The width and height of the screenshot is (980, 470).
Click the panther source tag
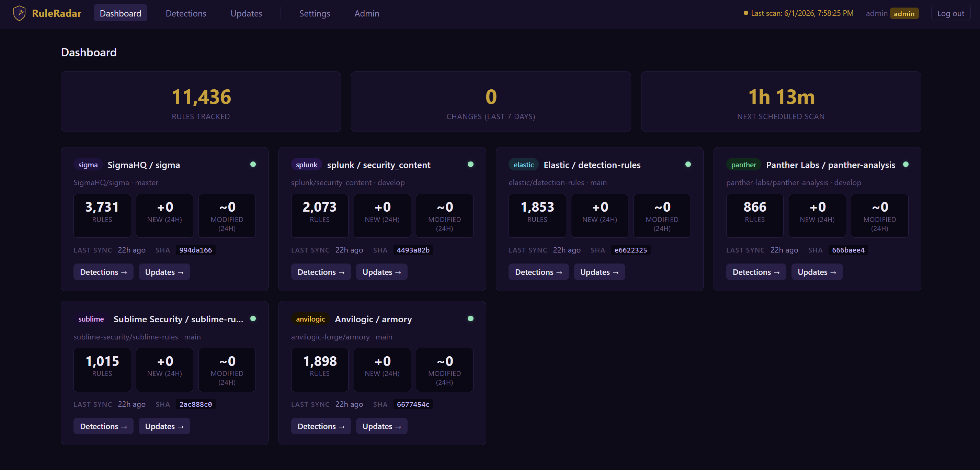743,165
